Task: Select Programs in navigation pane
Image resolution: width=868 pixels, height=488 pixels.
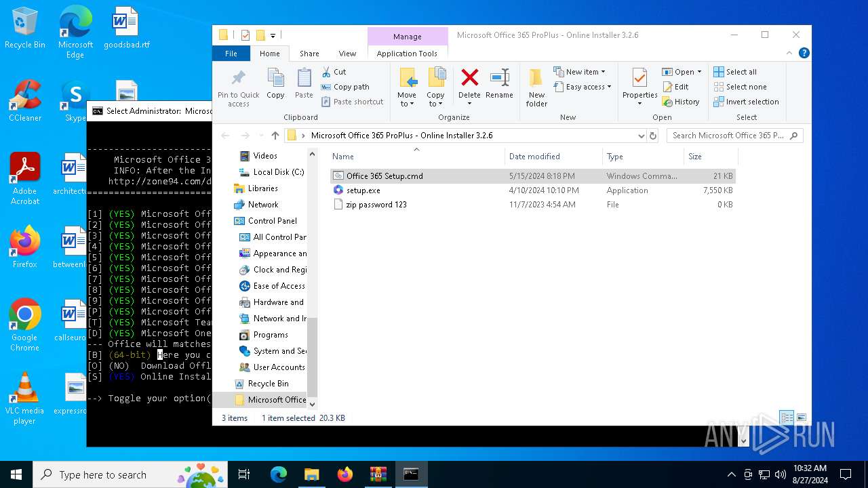Action: tap(264, 335)
